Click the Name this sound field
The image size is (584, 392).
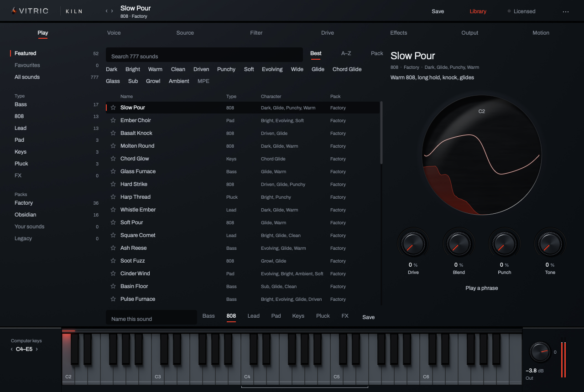tap(151, 318)
